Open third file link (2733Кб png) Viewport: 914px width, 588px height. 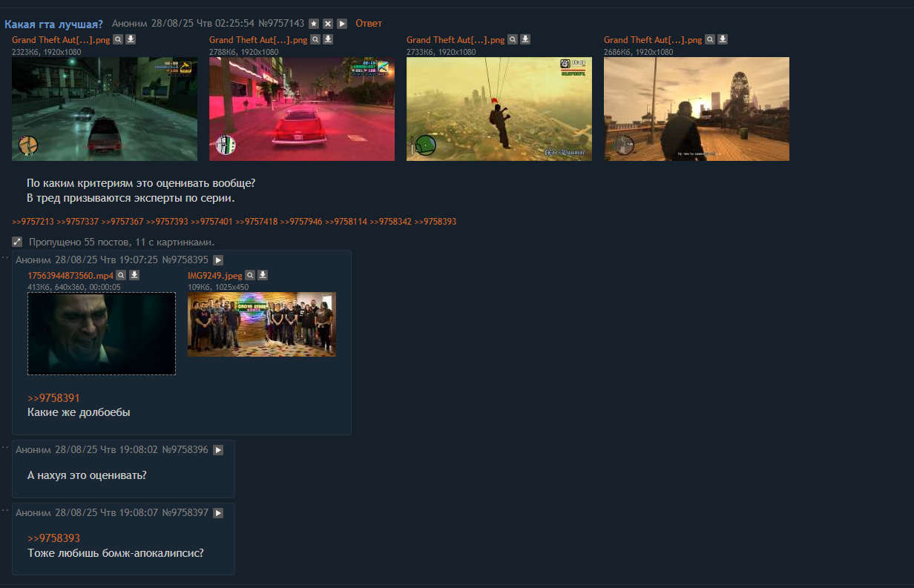tap(456, 40)
